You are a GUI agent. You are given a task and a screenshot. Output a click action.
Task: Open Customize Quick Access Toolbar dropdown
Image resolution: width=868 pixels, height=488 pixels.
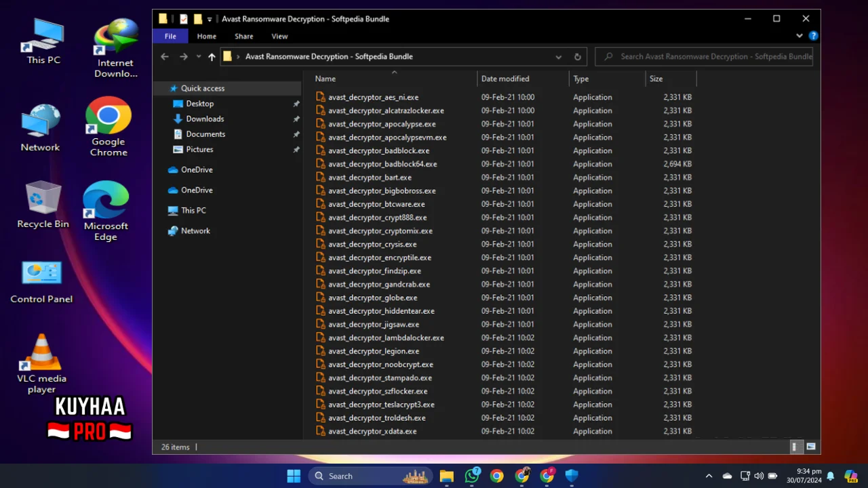[210, 20]
